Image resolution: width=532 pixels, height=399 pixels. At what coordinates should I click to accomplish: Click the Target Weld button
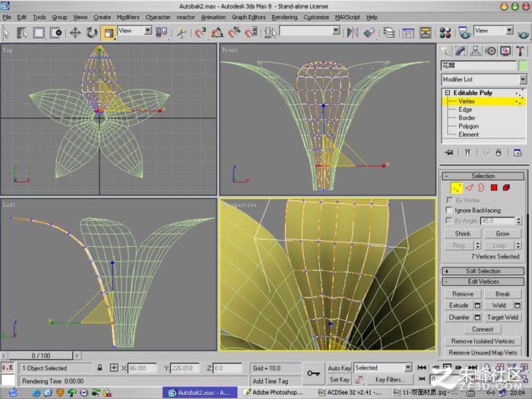(502, 317)
